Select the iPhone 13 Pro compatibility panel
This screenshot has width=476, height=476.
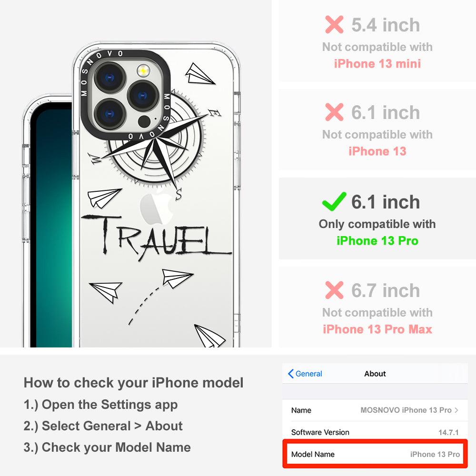pos(377,218)
